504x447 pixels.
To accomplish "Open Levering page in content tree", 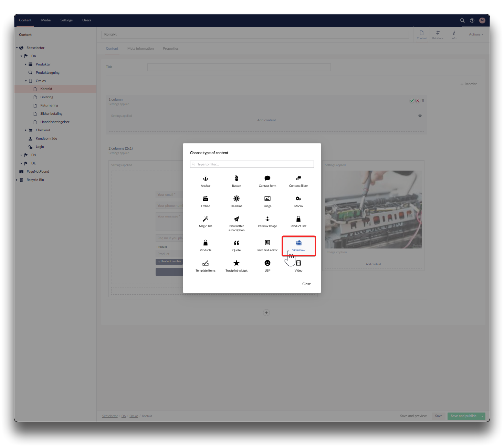I will click(x=47, y=97).
